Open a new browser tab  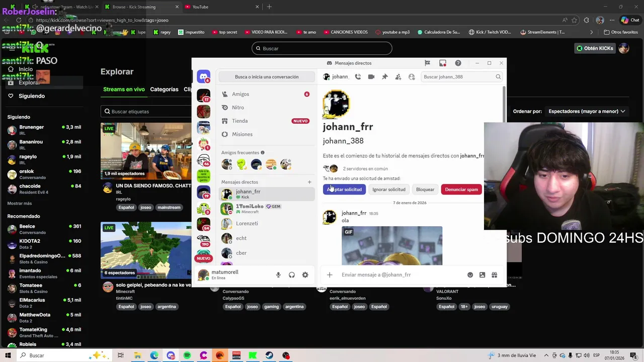(269, 7)
